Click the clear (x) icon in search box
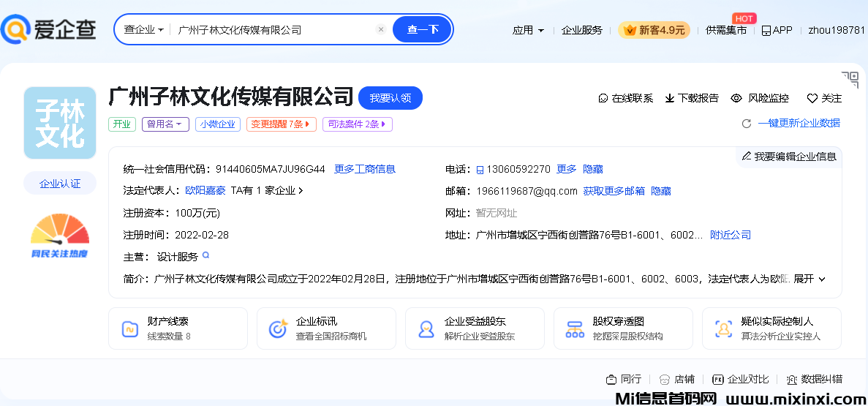The height and width of the screenshot is (406, 868). tap(381, 30)
